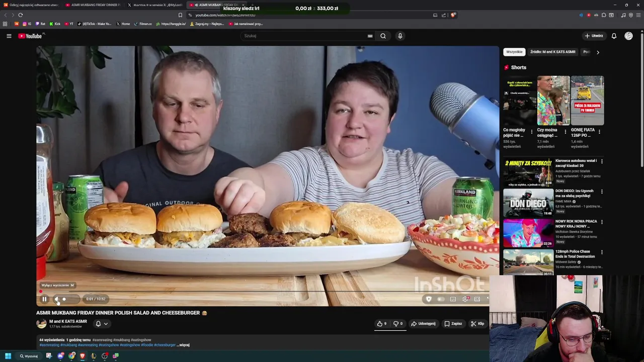The width and height of the screenshot is (644, 362).
Task: Open the extensions puzzle icon
Action: (604, 15)
